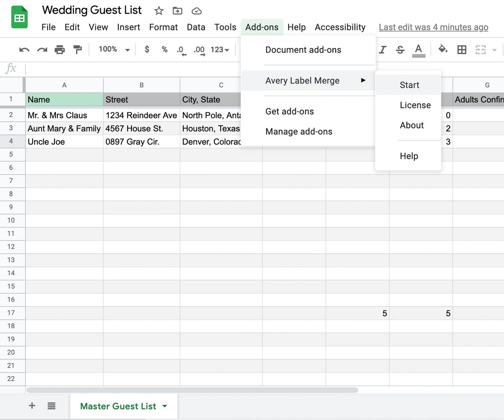
Task: Star the Wedding Guest List document
Action: [159, 11]
